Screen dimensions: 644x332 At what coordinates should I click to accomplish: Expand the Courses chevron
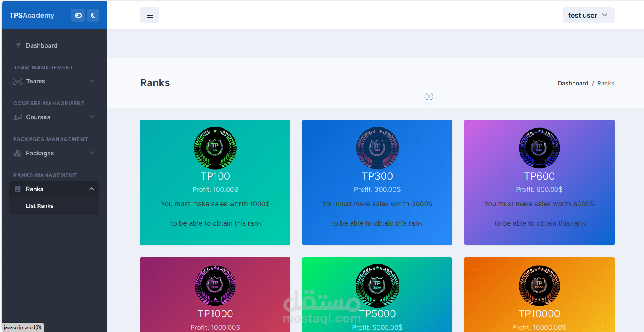point(92,117)
